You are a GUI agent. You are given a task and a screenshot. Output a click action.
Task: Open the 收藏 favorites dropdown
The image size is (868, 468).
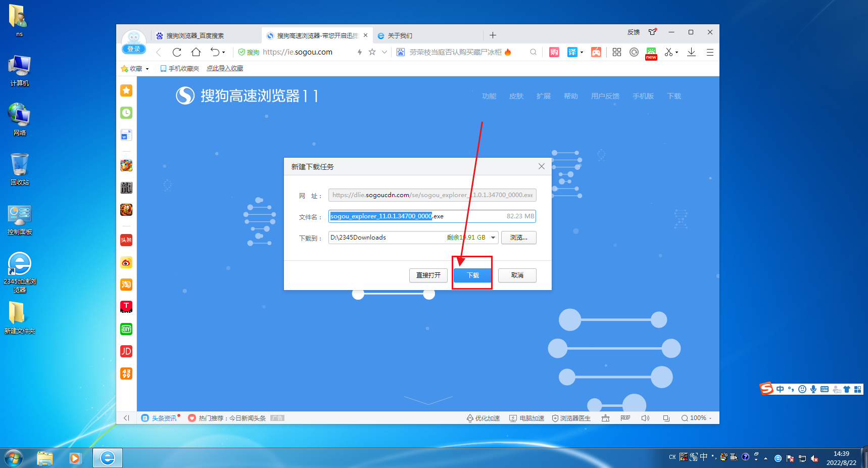[135, 69]
